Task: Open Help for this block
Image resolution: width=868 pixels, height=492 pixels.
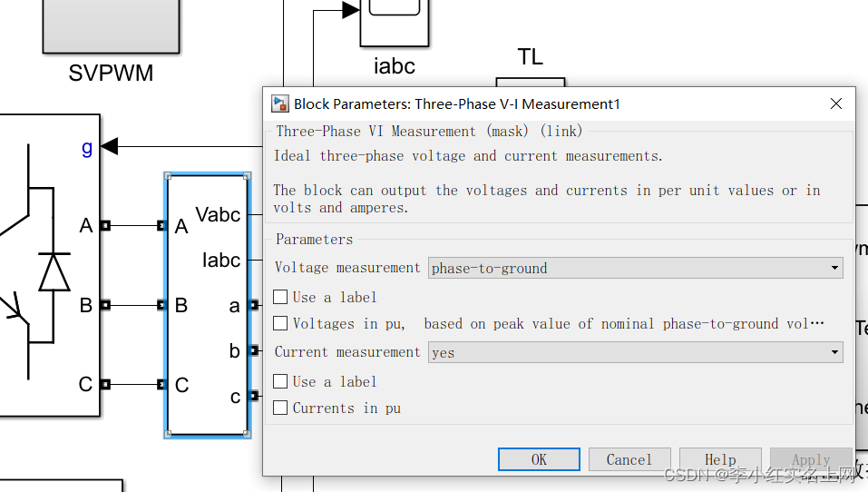Action: [x=720, y=459]
